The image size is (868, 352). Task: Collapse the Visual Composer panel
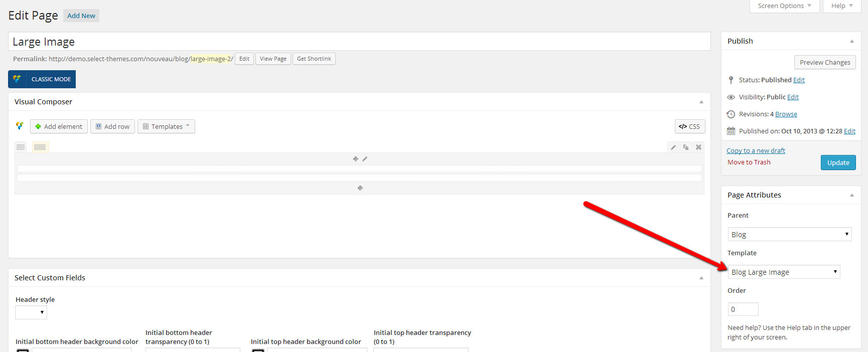coord(701,102)
